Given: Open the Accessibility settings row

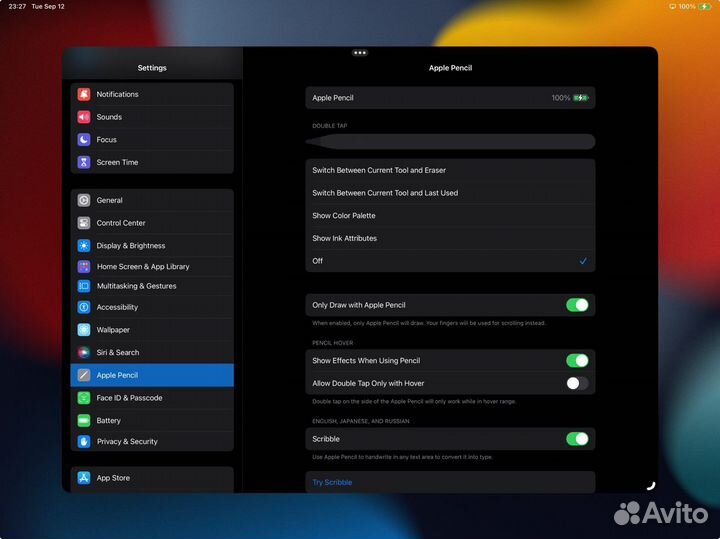Looking at the screenshot, I should 152,307.
